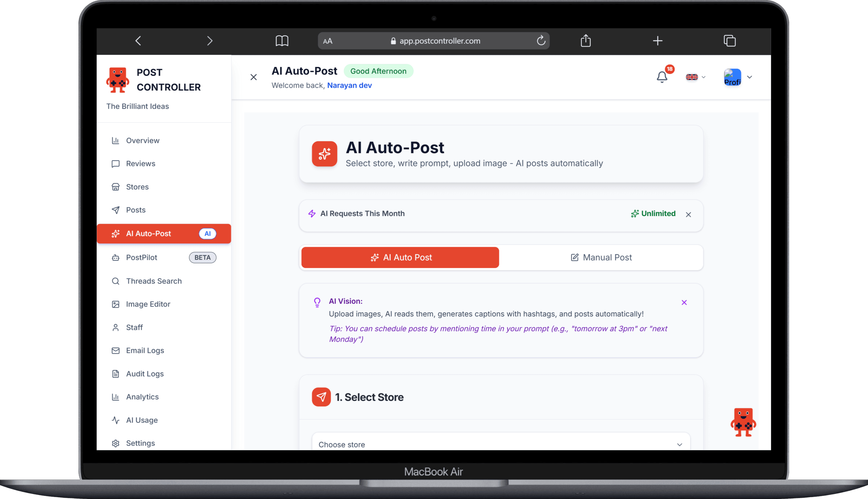Open PostPilot beta from the sidebar

[x=141, y=257]
